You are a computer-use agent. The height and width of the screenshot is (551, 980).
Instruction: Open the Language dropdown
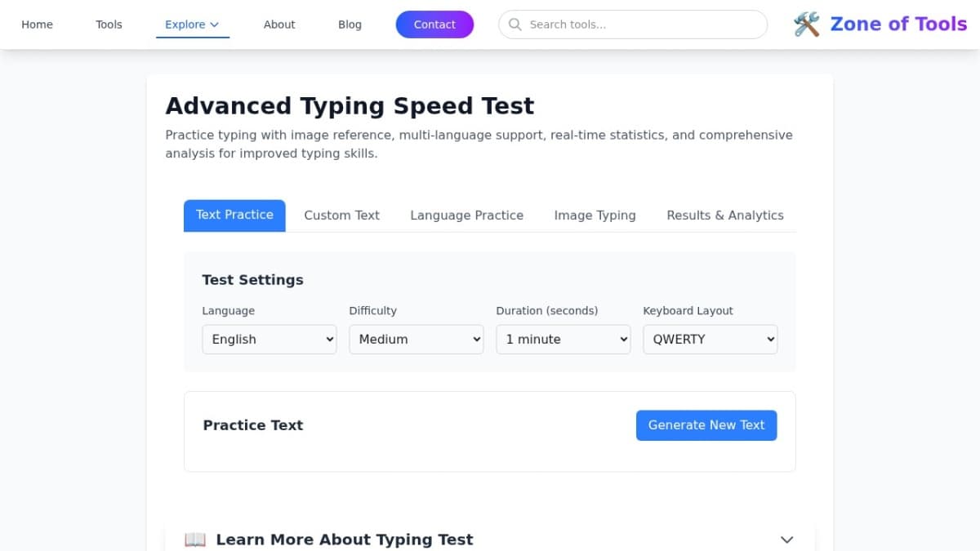(x=269, y=339)
